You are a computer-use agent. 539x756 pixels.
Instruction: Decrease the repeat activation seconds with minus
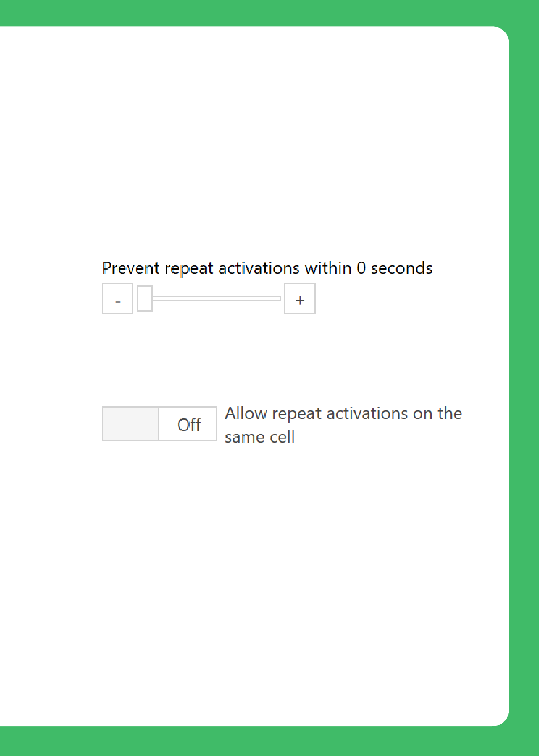[x=117, y=299]
